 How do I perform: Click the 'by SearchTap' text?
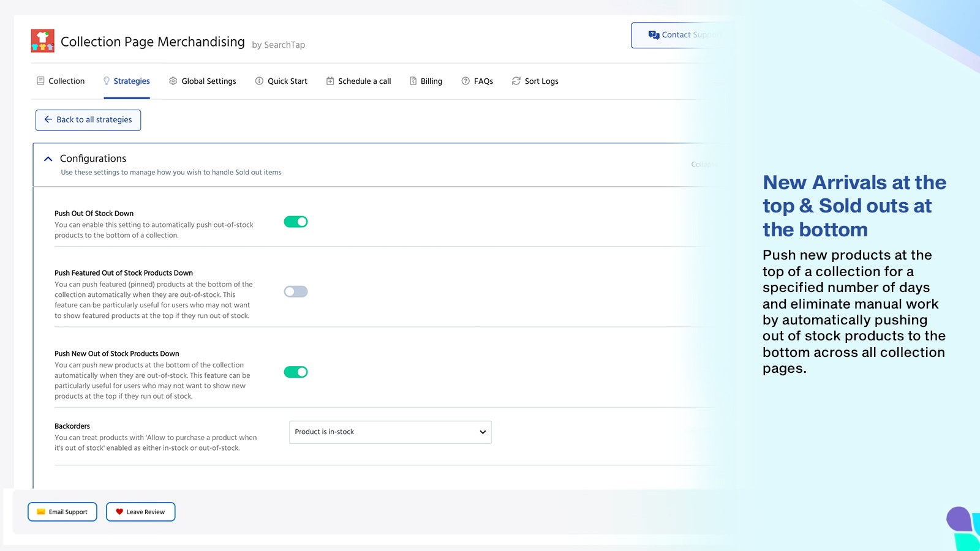tap(279, 45)
